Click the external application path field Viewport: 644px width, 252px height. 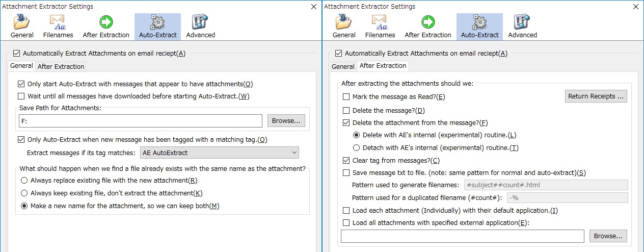tap(462, 236)
